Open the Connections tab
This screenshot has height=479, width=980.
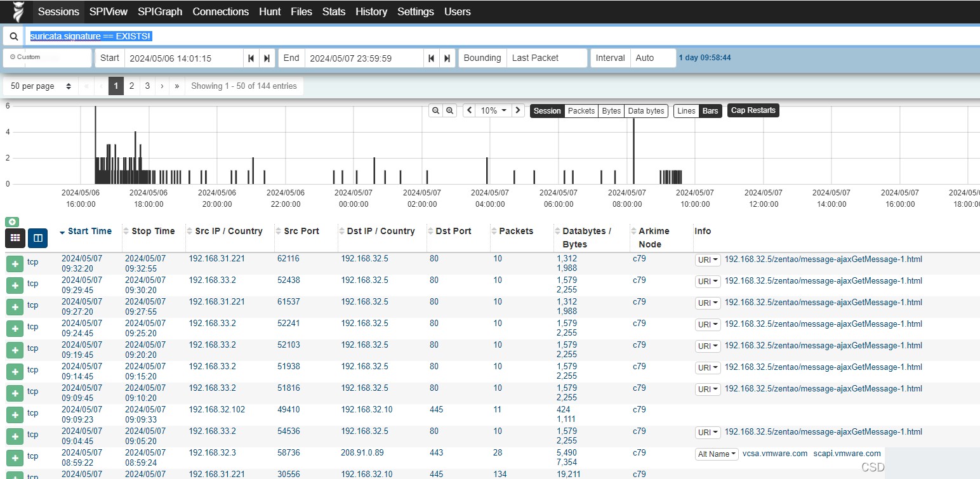[221, 11]
